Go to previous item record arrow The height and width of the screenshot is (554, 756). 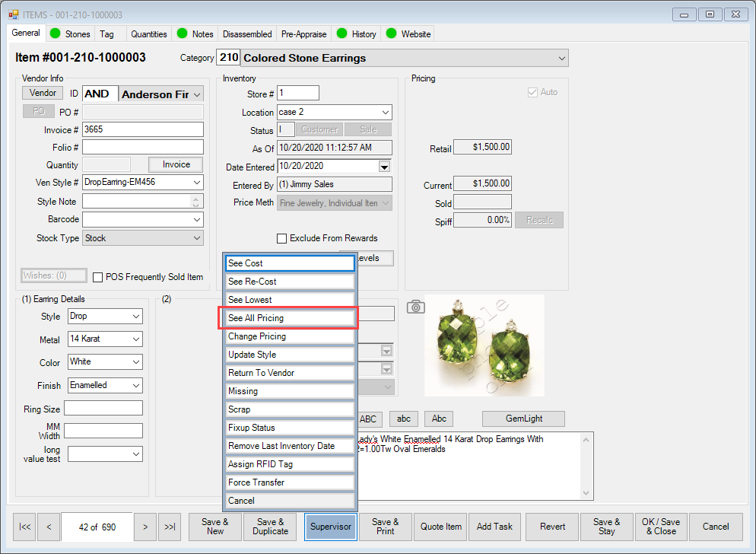49,527
